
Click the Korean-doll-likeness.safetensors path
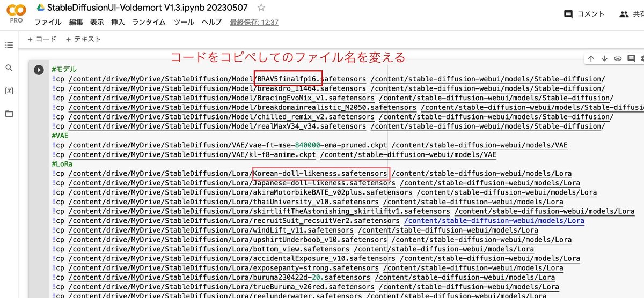228,173
